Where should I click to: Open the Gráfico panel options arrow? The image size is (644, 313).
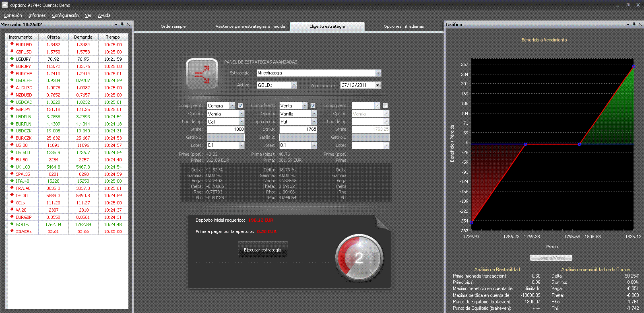coord(628,24)
